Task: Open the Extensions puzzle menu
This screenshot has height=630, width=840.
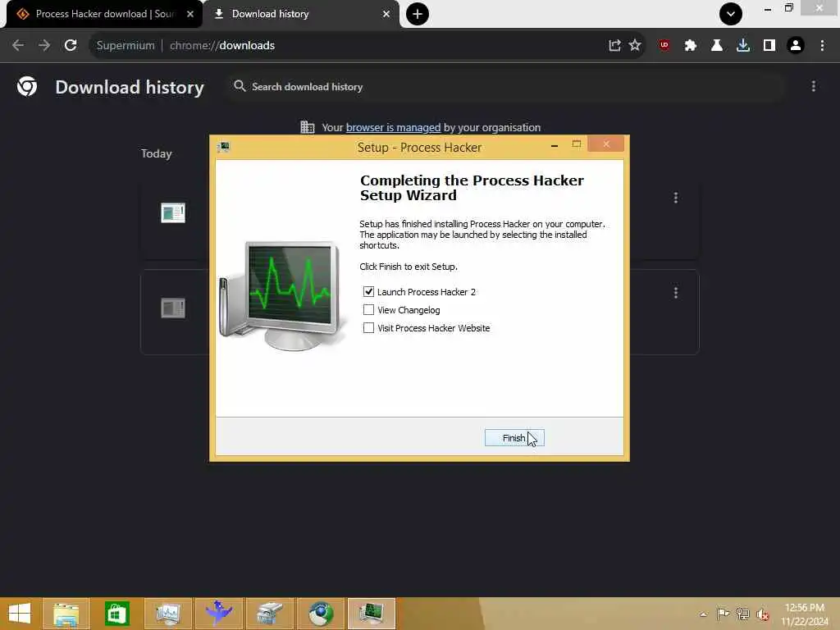Action: pyautogui.click(x=691, y=46)
